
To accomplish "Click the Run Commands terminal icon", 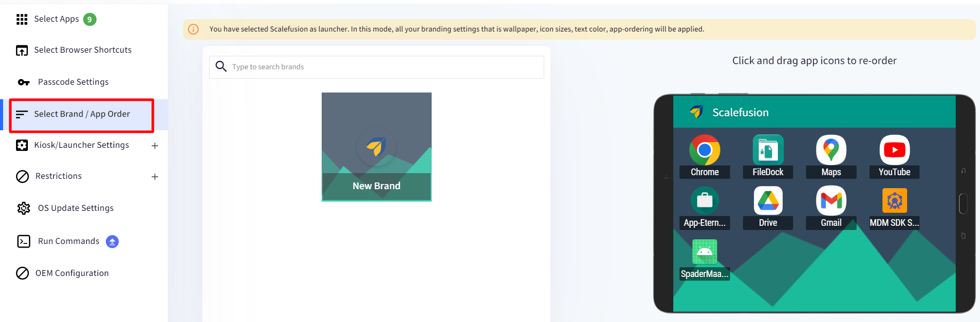I will point(24,241).
